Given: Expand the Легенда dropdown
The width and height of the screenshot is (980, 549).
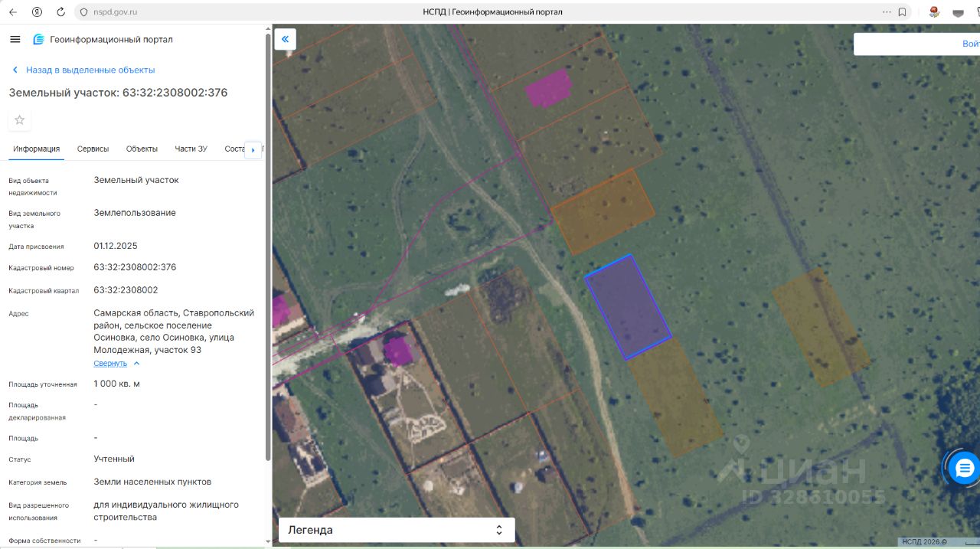Looking at the screenshot, I should 397,530.
